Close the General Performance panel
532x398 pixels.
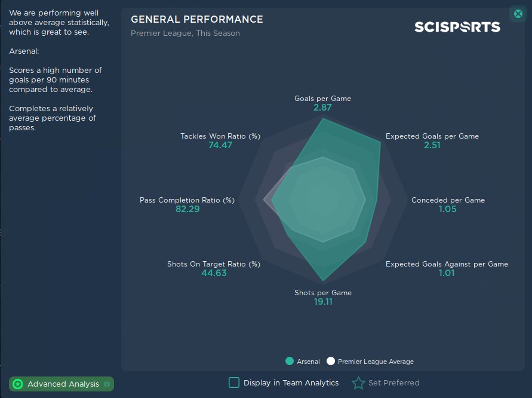(x=518, y=14)
